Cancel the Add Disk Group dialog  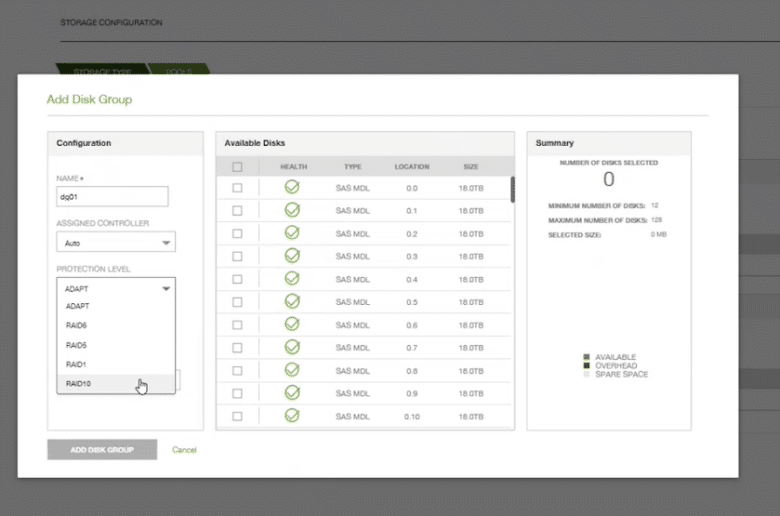(x=184, y=450)
